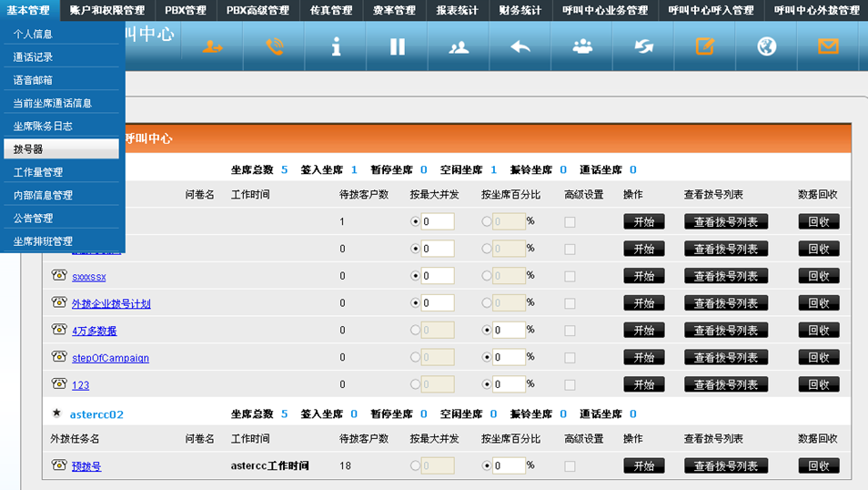This screenshot has height=490, width=868.
Task: Select 按最大并发 radio for 4万多数据 row
Action: click(x=416, y=331)
